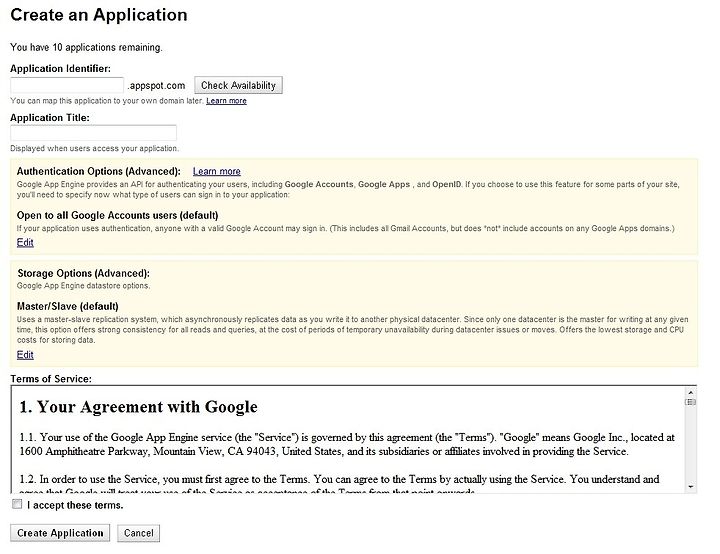Click the Terms of Service scrollbar down arrow
The width and height of the screenshot is (720, 554).
[690, 486]
